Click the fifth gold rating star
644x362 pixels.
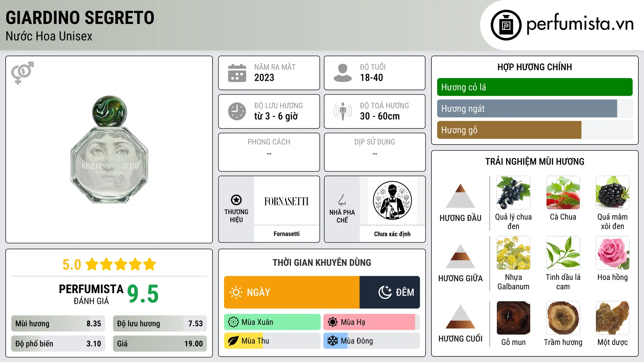pyautogui.click(x=150, y=264)
